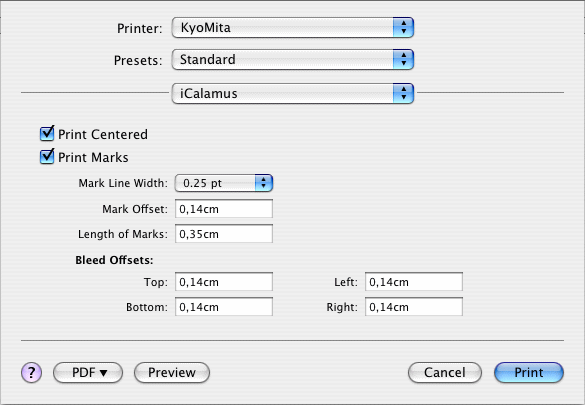The width and height of the screenshot is (585, 405).
Task: Uncheck the Print Centered checkbox
Action: coord(47,134)
